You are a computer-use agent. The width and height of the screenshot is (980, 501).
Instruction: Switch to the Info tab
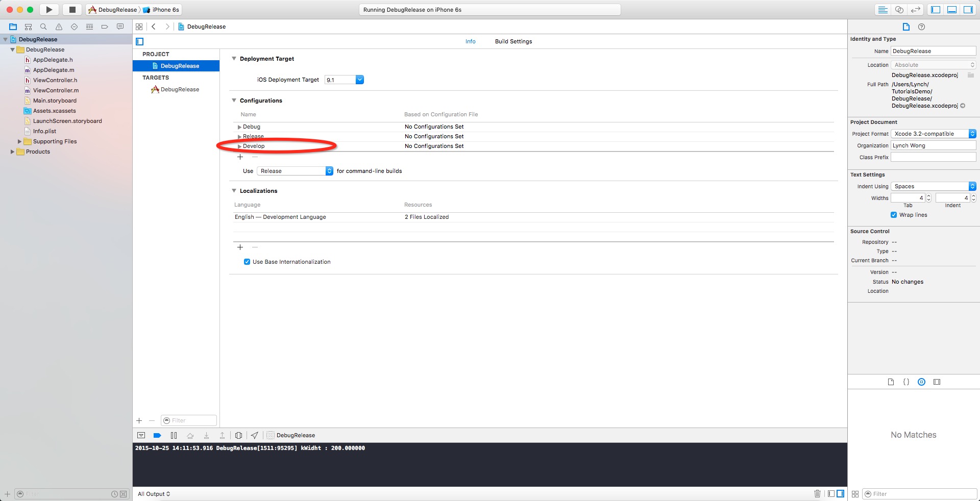pyautogui.click(x=470, y=41)
